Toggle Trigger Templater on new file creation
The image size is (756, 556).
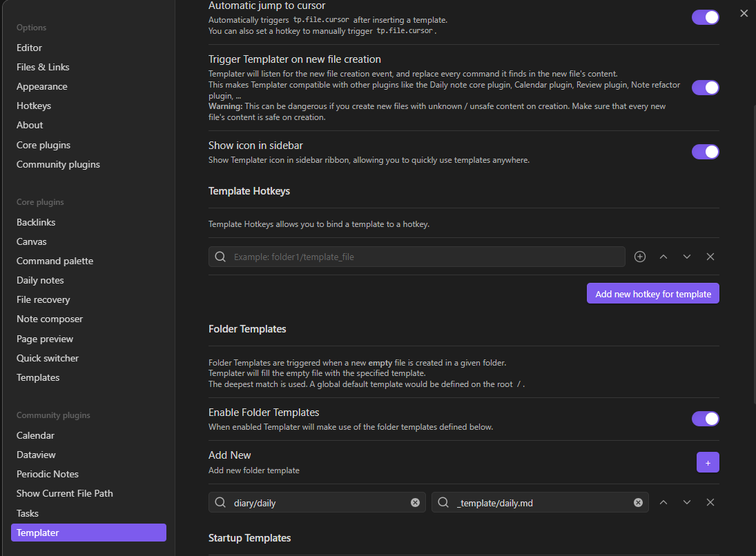[706, 88]
